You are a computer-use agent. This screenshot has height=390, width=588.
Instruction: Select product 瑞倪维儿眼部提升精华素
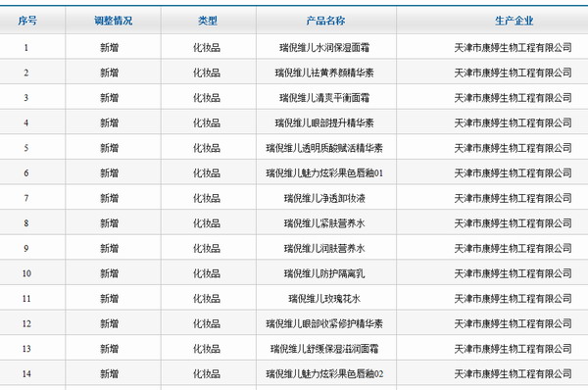pyautogui.click(x=324, y=123)
